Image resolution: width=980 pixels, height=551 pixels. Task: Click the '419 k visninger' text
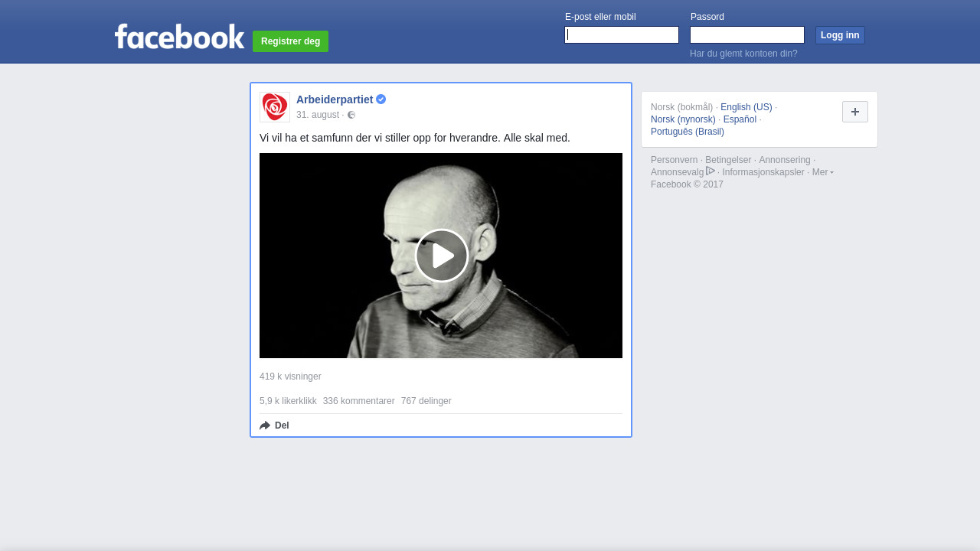290,377
